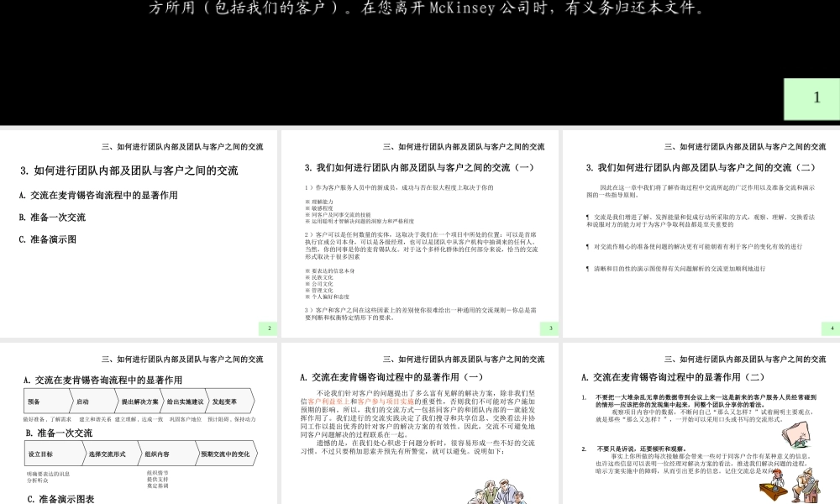Select the 预期交流中的变化 arrow shape
The width and height of the screenshot is (840, 504).
coord(227,454)
